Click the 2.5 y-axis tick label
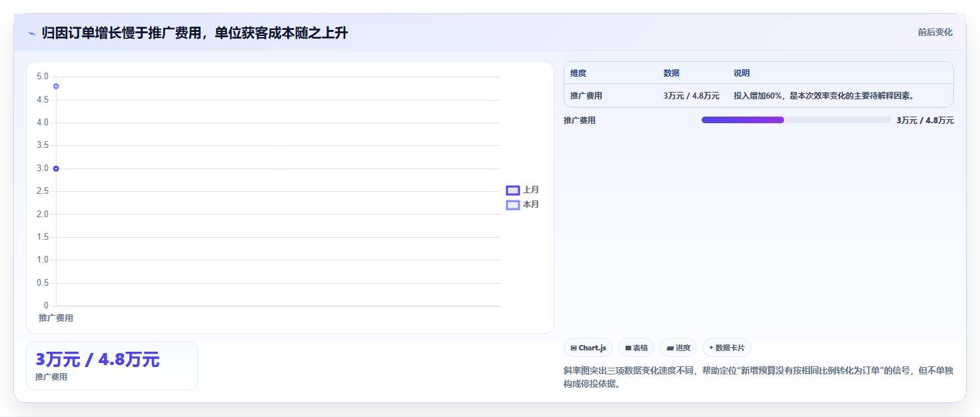This screenshot has width=980, height=417. pyautogui.click(x=43, y=191)
